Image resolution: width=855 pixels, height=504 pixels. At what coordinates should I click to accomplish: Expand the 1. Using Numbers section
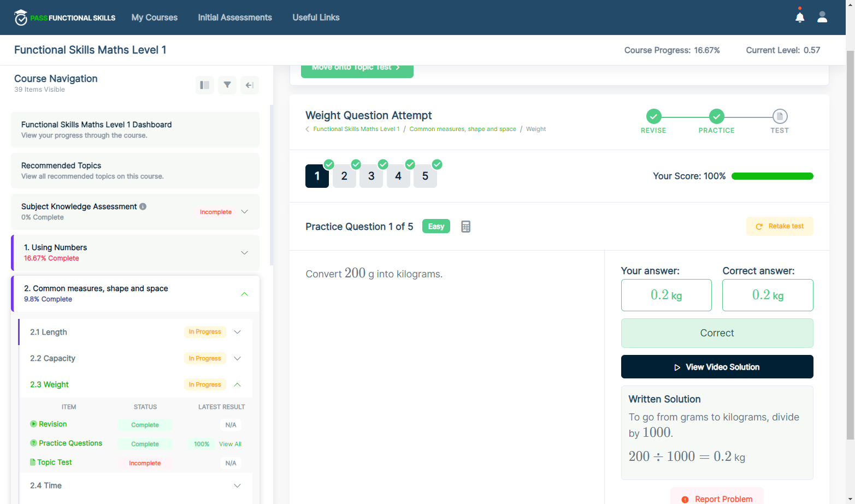(244, 253)
